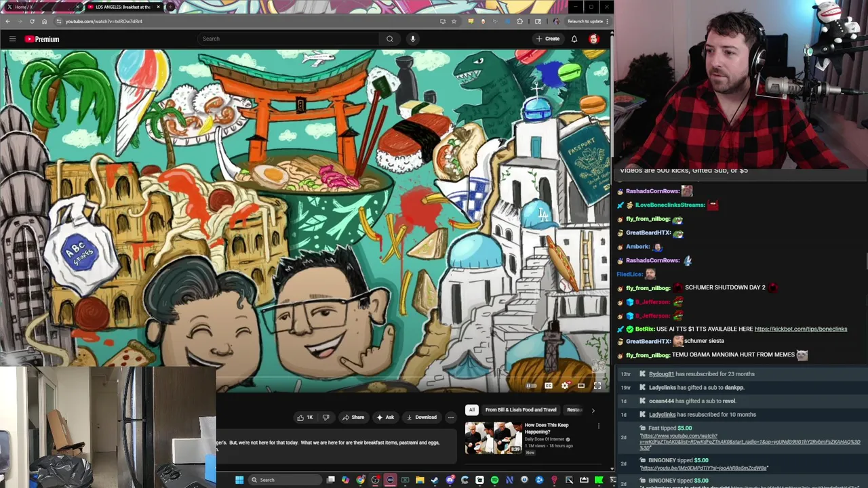The height and width of the screenshot is (488, 868).
Task: Select From Bill & Lisa's Food and Travel chip
Action: (x=521, y=410)
